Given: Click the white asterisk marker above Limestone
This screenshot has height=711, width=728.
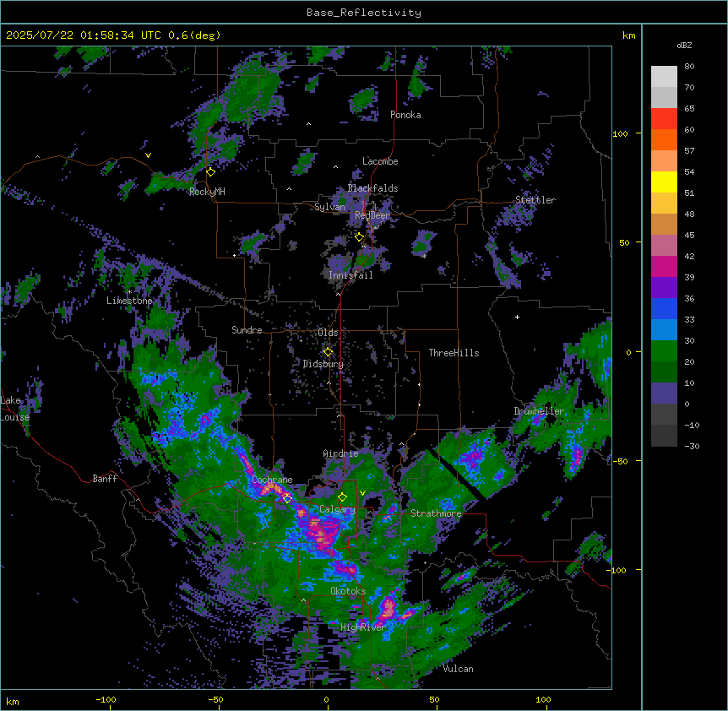Looking at the screenshot, I should [x=129, y=292].
